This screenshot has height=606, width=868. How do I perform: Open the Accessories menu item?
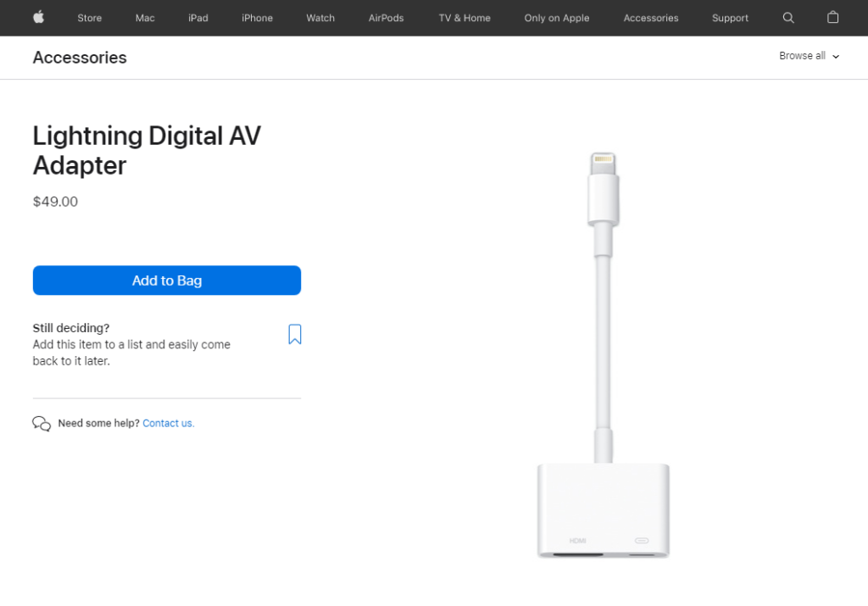651,18
